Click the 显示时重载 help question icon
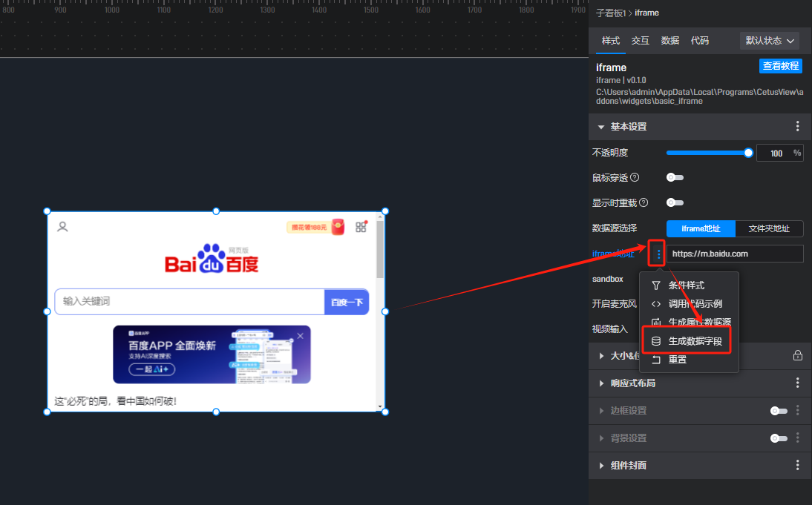Viewport: 812px width, 505px height. 644,202
